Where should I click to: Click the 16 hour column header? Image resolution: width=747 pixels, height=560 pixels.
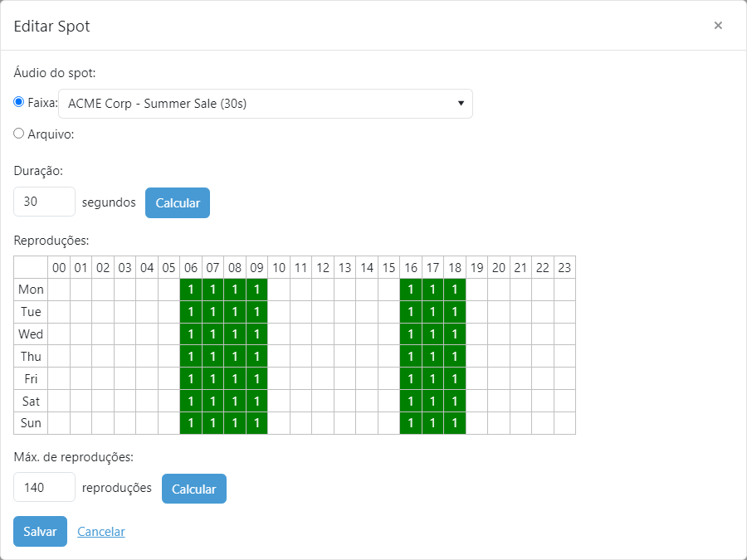411,268
